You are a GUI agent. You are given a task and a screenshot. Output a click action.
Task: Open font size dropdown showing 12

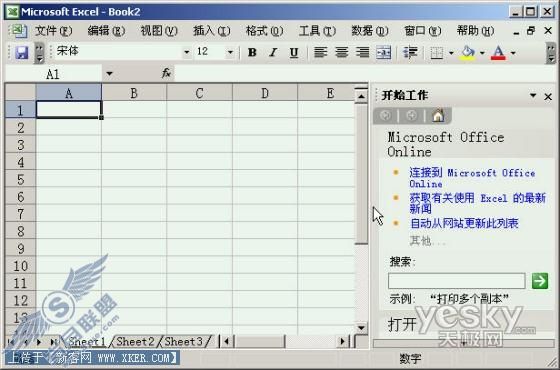coord(230,52)
